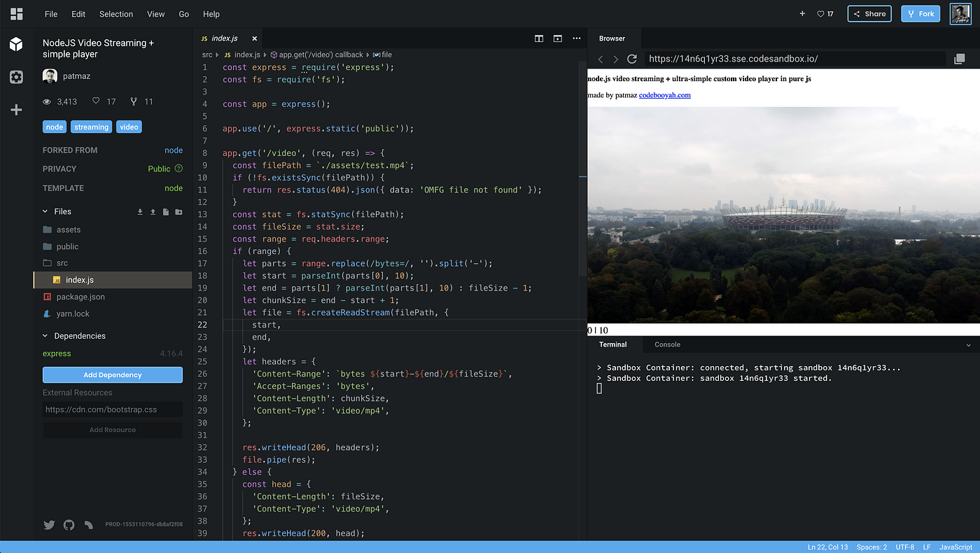Click the Twitter icon at bottom left

[x=49, y=524]
